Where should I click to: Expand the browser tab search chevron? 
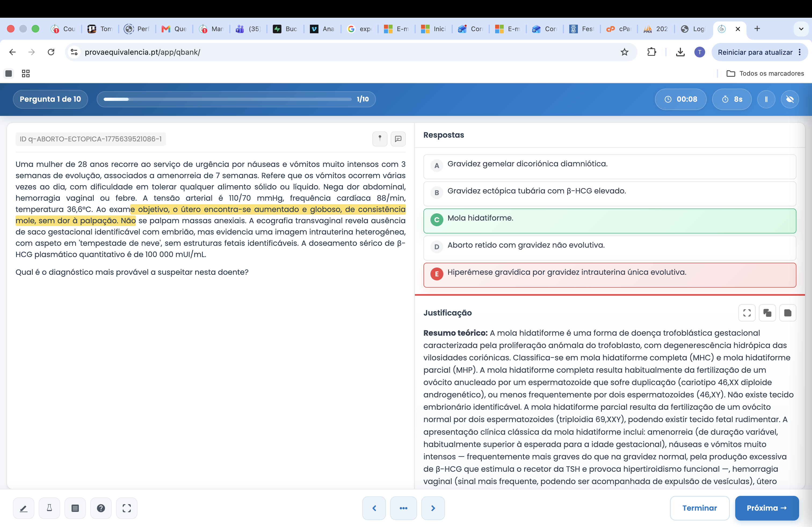[801, 29]
